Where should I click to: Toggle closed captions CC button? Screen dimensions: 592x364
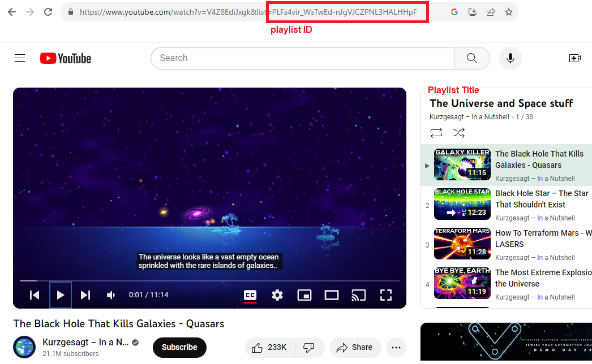coord(250,295)
